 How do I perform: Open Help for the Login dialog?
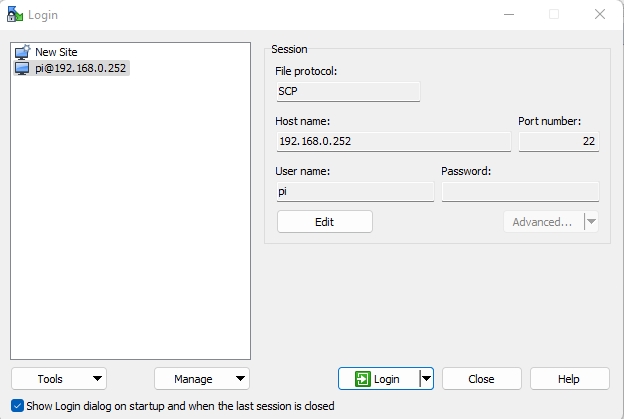click(x=569, y=379)
